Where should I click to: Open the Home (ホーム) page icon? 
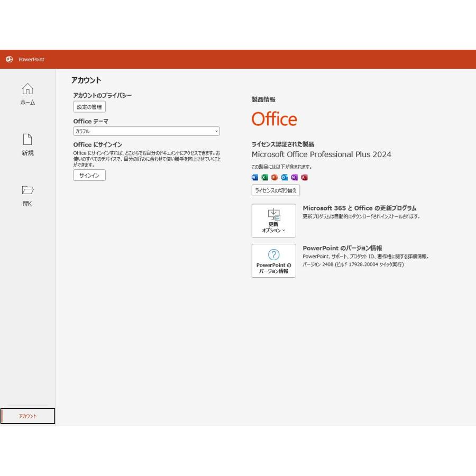pyautogui.click(x=28, y=89)
